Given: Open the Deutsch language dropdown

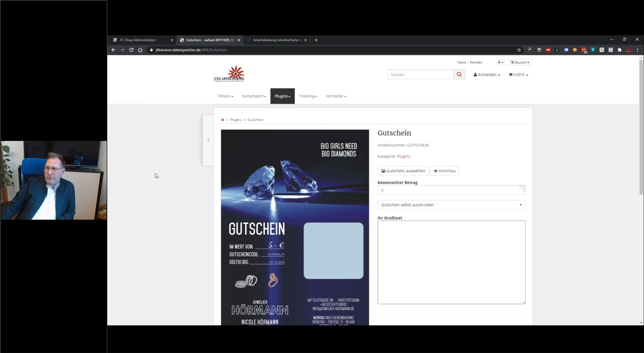Looking at the screenshot, I should [x=520, y=62].
